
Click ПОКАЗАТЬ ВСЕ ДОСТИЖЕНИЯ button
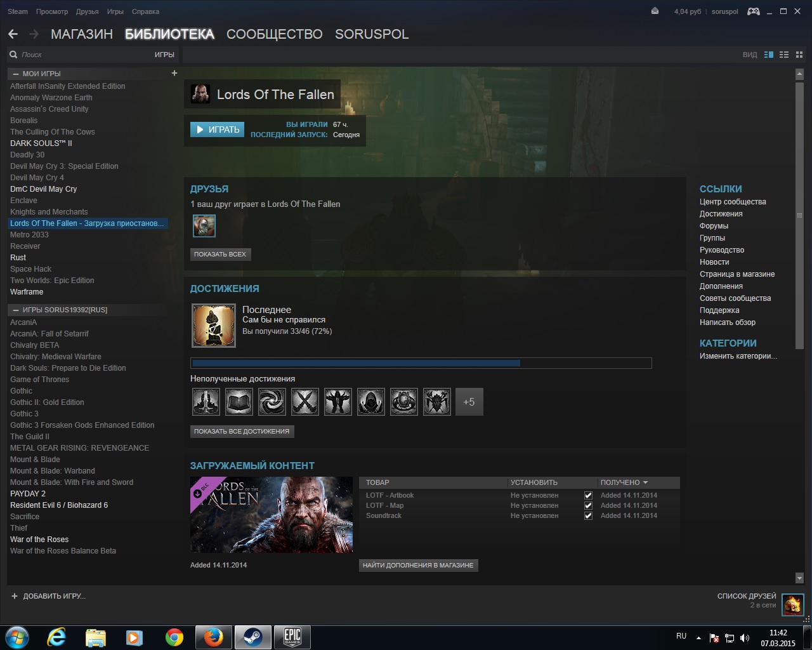[x=242, y=431]
